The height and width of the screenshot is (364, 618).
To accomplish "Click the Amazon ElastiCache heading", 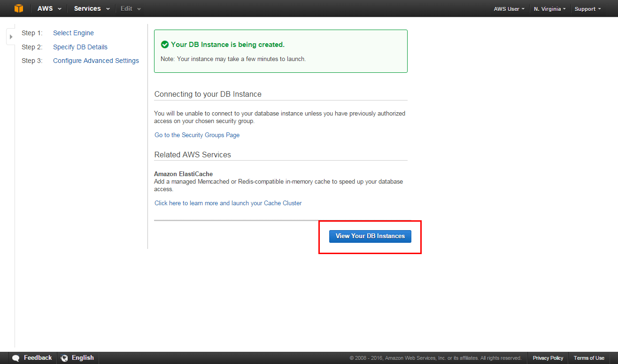I will (x=183, y=174).
